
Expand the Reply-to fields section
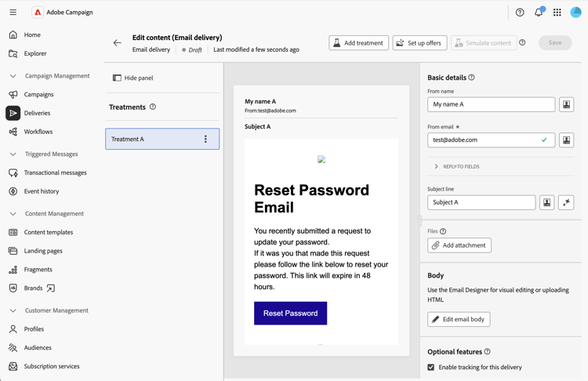click(x=437, y=166)
